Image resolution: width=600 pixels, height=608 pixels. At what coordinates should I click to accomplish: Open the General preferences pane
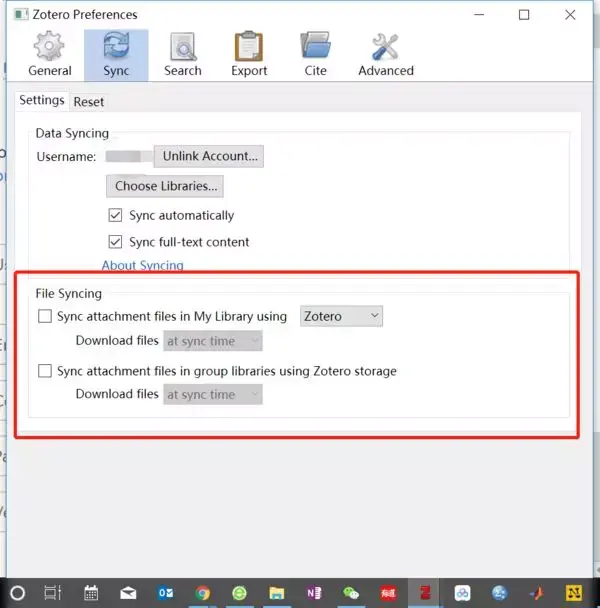pyautogui.click(x=50, y=55)
